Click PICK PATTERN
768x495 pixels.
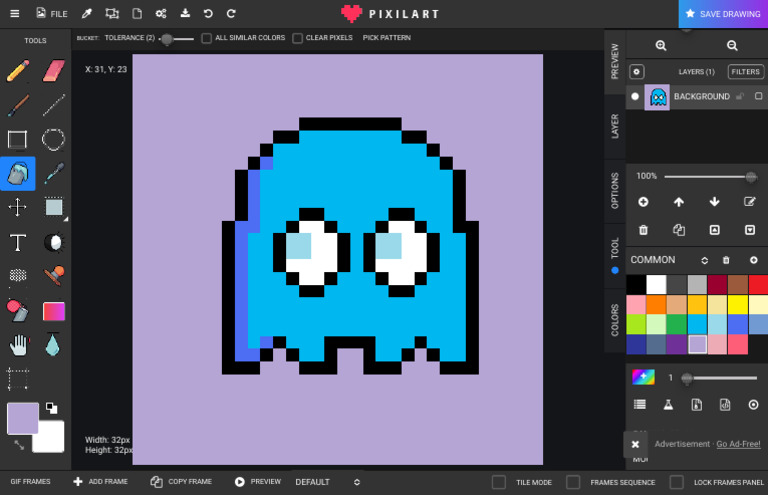coord(386,38)
